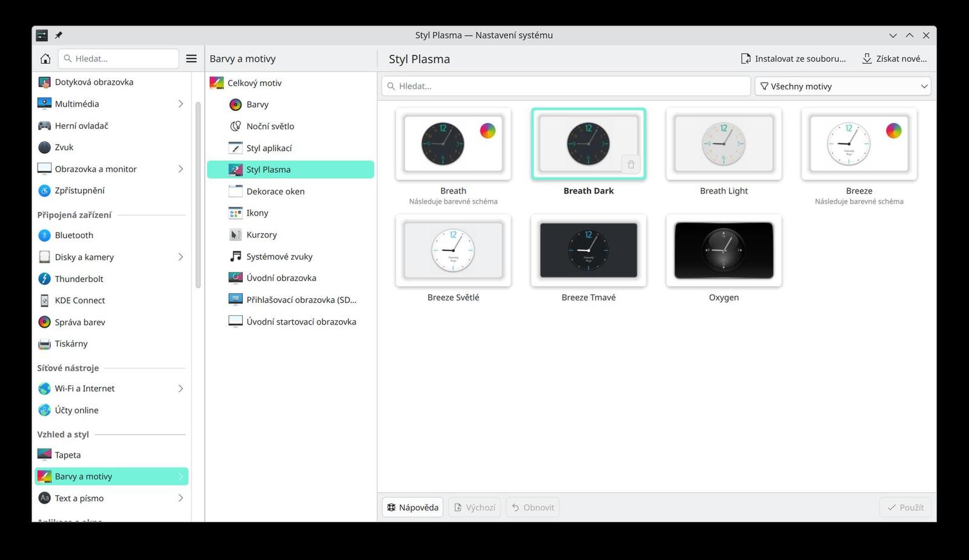Screen dimensions: 969x560
Task: Open Kurzory cursor settings
Action: coord(260,234)
